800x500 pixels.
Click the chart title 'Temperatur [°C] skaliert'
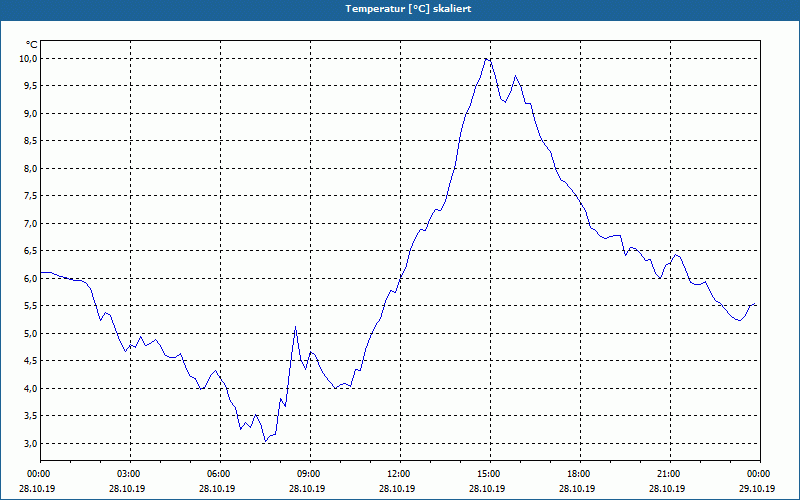point(408,9)
